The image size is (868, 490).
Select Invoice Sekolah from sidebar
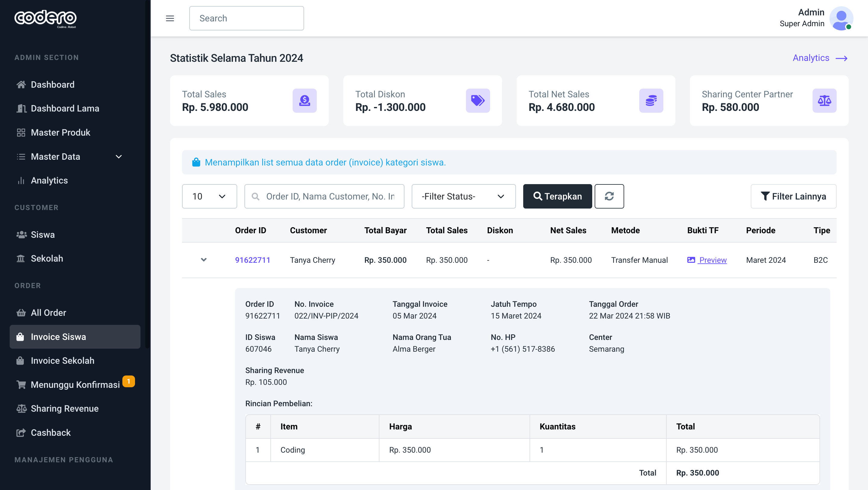[62, 361]
